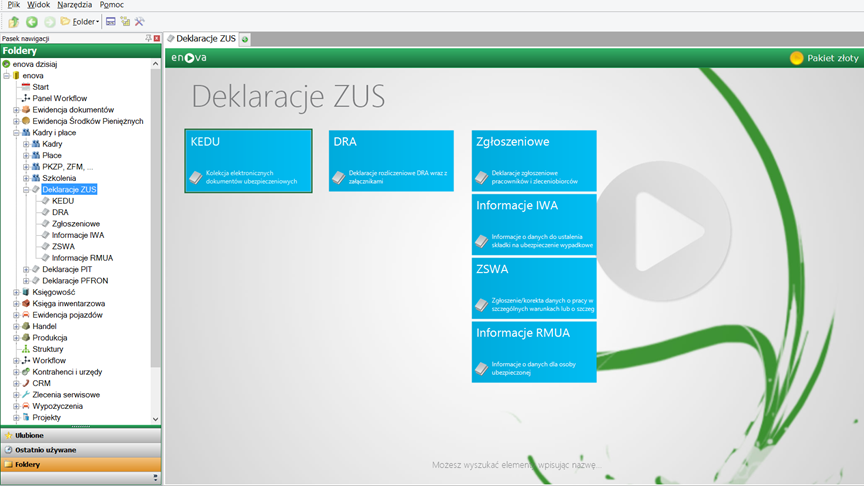Click the folder-up arrow toolbar icon

(x=14, y=21)
